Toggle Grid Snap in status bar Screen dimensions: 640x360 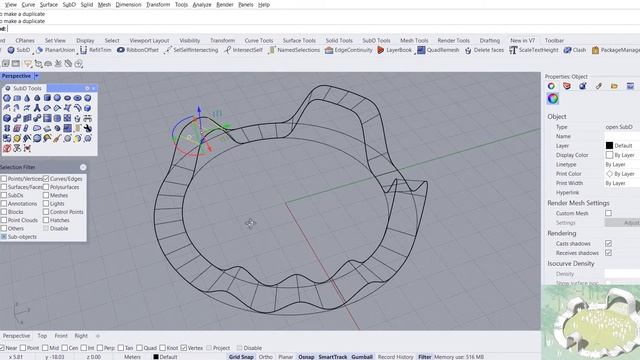click(x=241, y=357)
